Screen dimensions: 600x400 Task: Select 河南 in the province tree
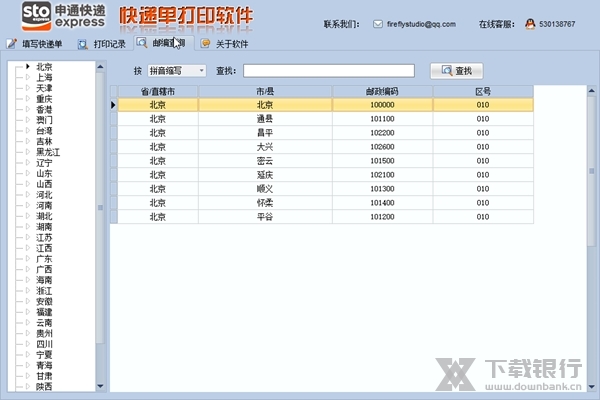[x=44, y=206]
